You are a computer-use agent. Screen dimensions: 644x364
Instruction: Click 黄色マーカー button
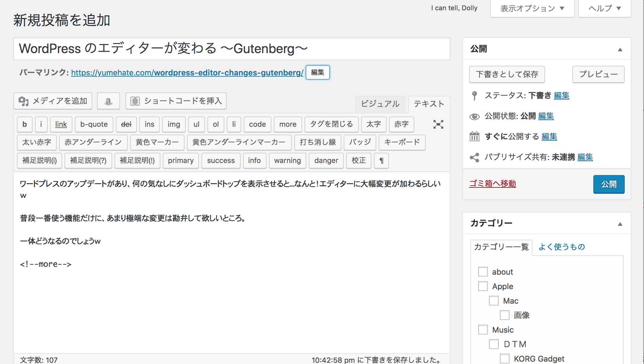[x=157, y=142]
